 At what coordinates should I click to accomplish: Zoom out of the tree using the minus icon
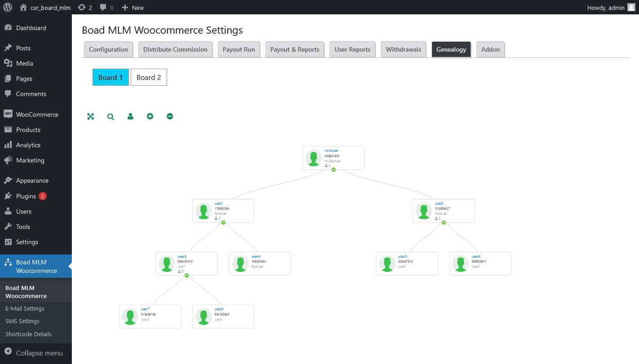tap(170, 116)
